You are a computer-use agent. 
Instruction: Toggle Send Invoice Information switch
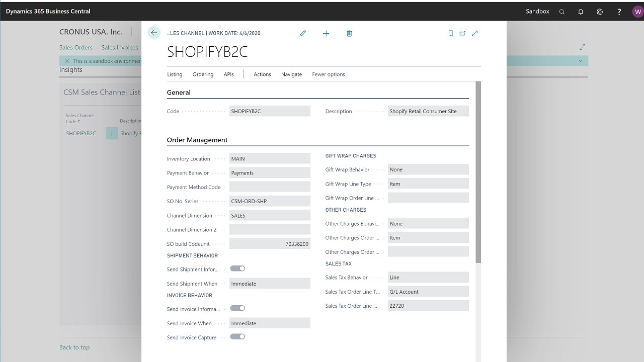pyautogui.click(x=237, y=308)
